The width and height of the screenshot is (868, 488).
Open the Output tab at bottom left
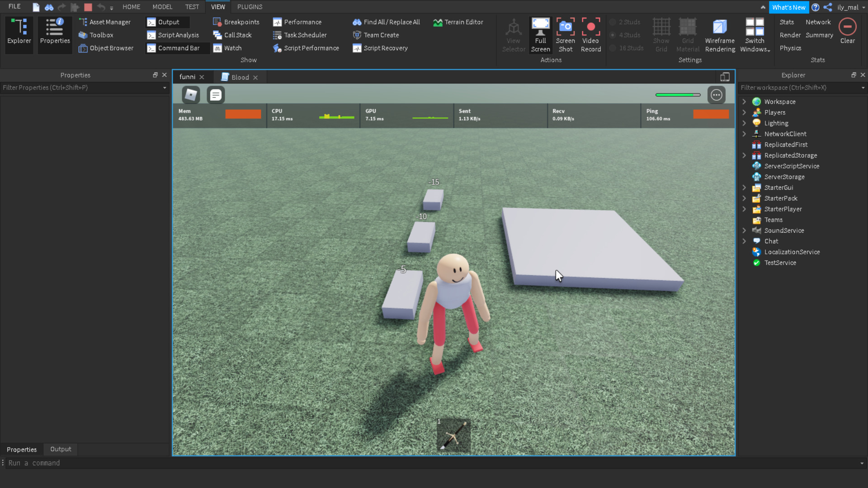point(61,449)
